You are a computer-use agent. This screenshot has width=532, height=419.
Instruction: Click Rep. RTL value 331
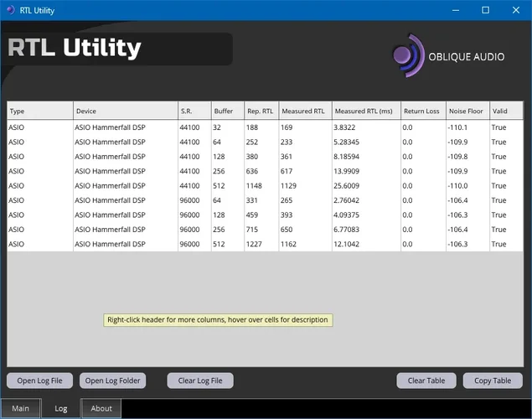pyautogui.click(x=261, y=200)
